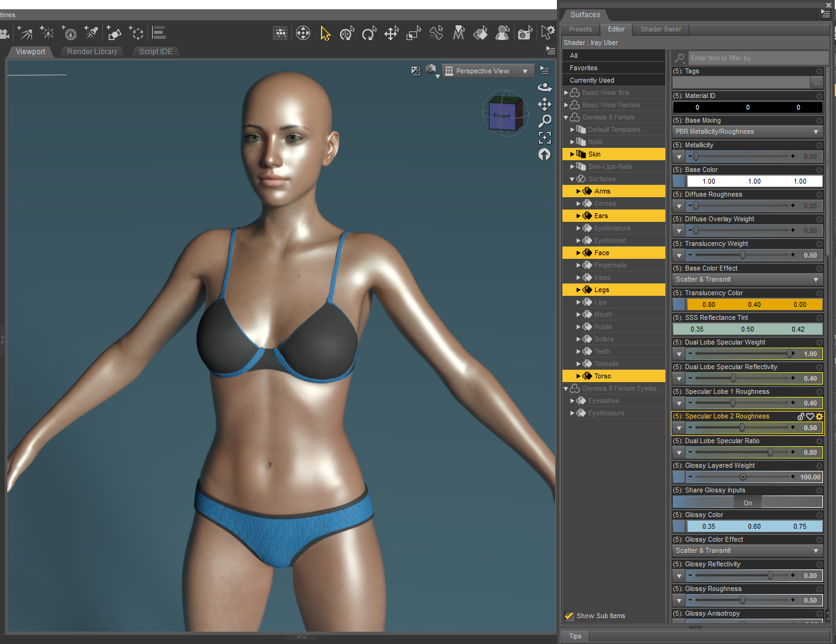
Task: Activate the Node Selection tool
Action: pyautogui.click(x=325, y=33)
